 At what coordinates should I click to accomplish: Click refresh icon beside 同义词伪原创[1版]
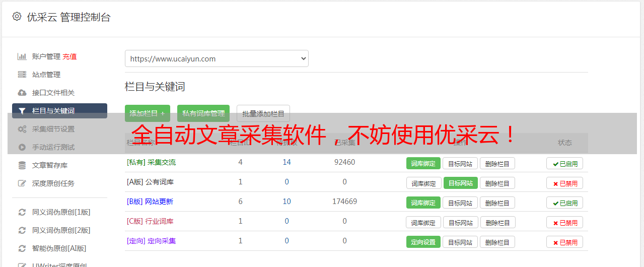[22, 212]
